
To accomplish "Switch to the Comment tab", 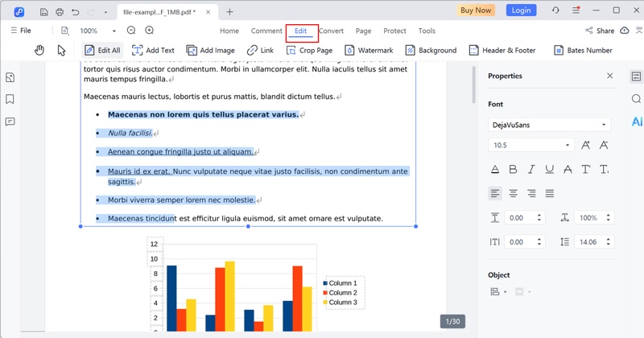I will [x=266, y=31].
